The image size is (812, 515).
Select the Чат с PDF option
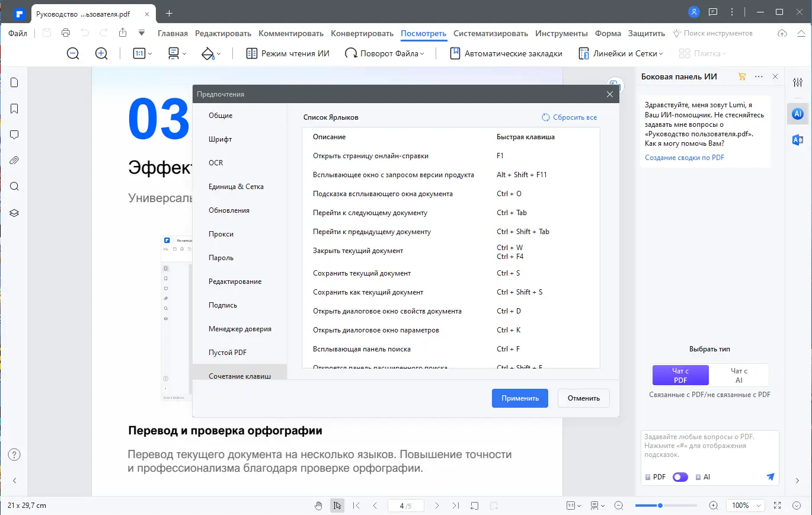click(680, 375)
